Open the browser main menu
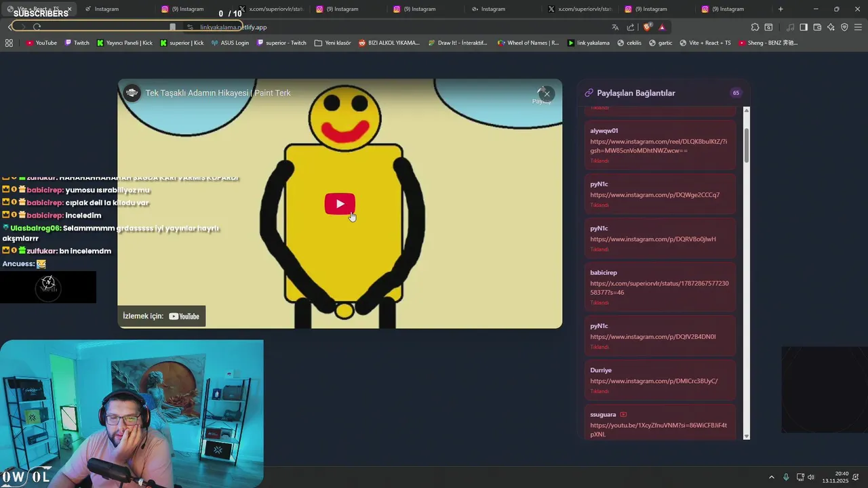This screenshot has height=488, width=868. 858,27
